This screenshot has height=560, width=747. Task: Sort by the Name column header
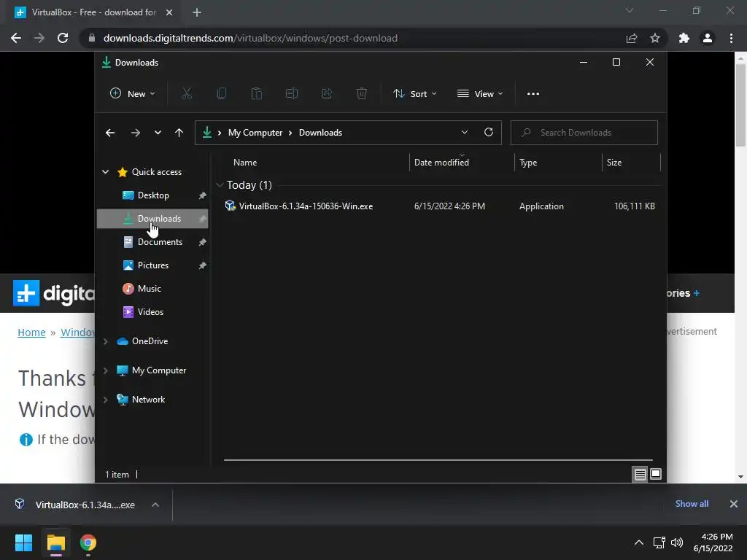(x=245, y=163)
